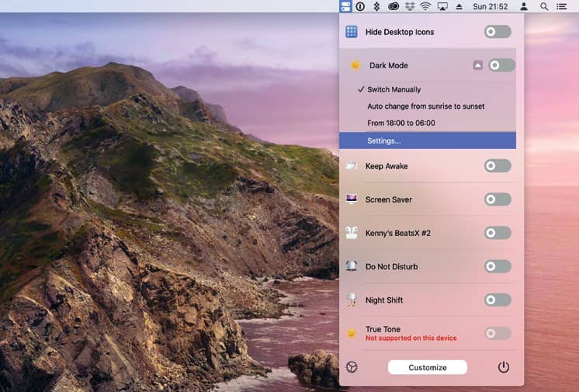The width and height of the screenshot is (579, 392).
Task: Turn on the Dark Mode switch
Action: 501,65
